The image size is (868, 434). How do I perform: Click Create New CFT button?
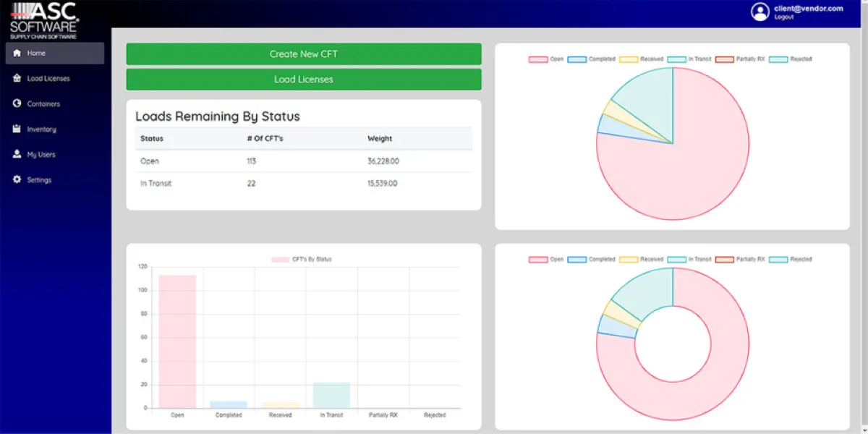(x=304, y=54)
